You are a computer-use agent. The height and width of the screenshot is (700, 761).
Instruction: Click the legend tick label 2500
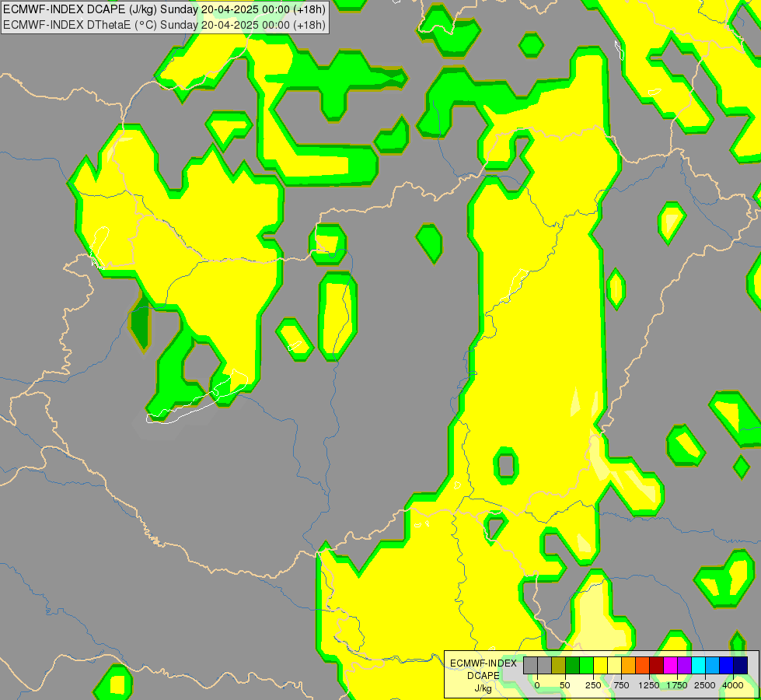coord(705,685)
